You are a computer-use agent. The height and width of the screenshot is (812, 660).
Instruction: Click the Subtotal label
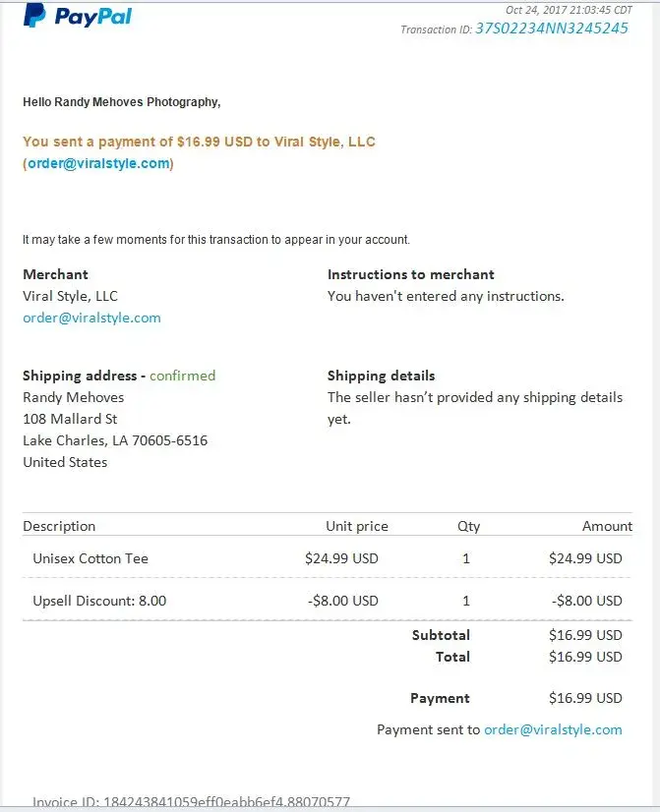point(441,635)
